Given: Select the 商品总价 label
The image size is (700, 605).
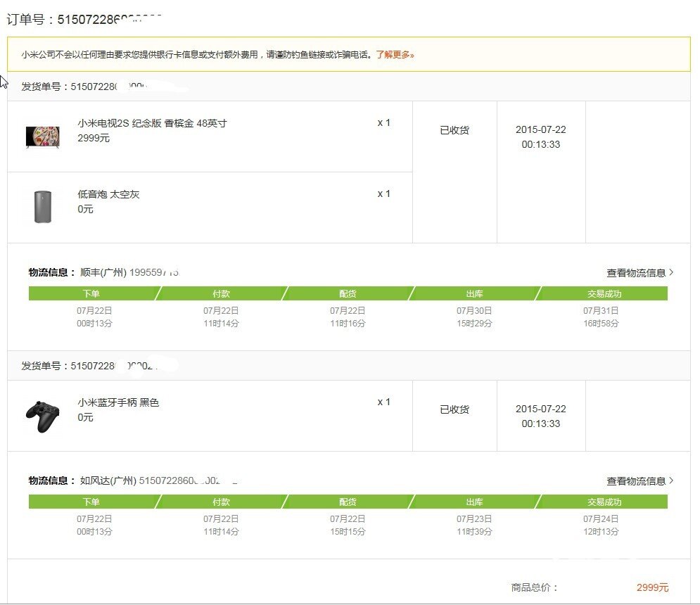Looking at the screenshot, I should 535,587.
